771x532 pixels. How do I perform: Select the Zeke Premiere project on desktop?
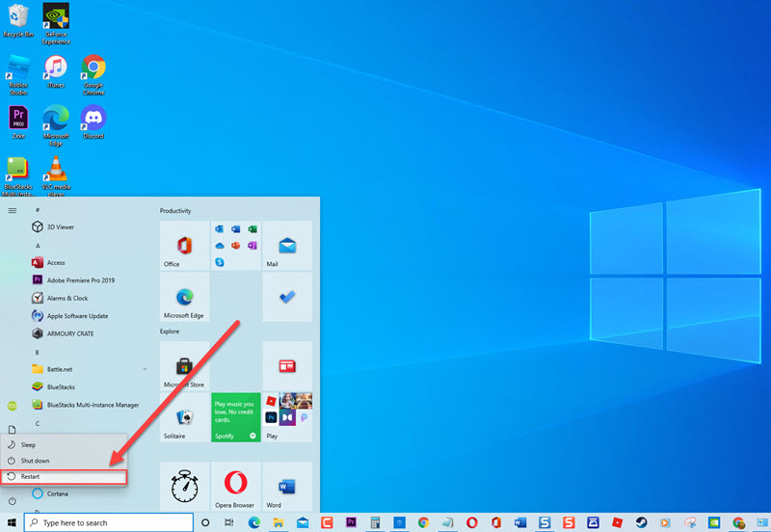18,122
